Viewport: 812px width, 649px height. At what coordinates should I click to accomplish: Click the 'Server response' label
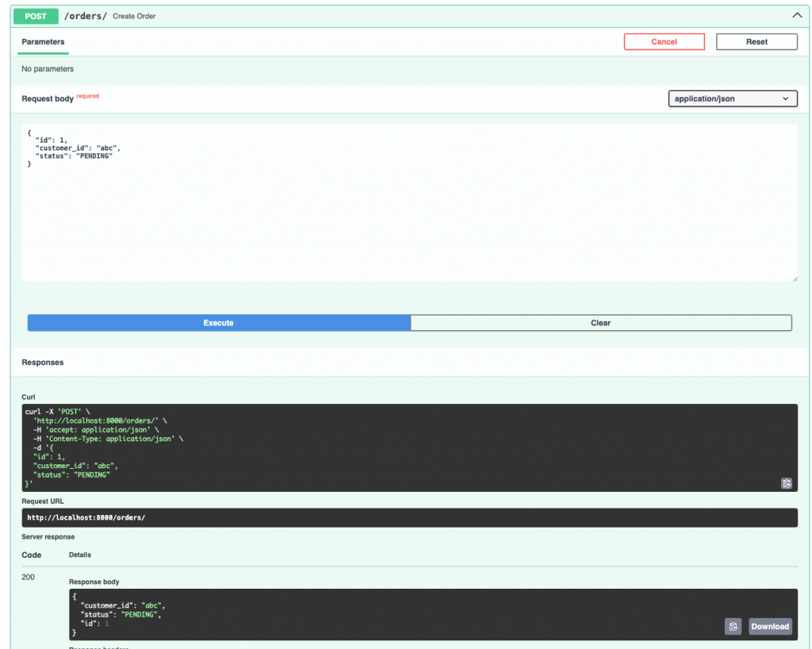[48, 536]
